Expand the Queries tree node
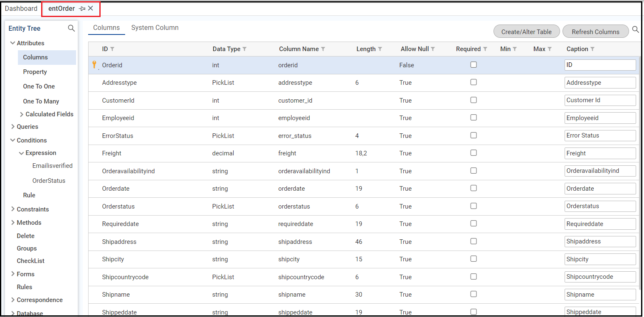The image size is (644, 317). point(12,127)
